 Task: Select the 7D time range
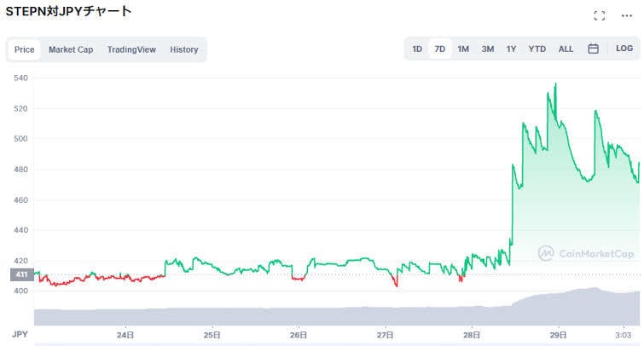[440, 49]
